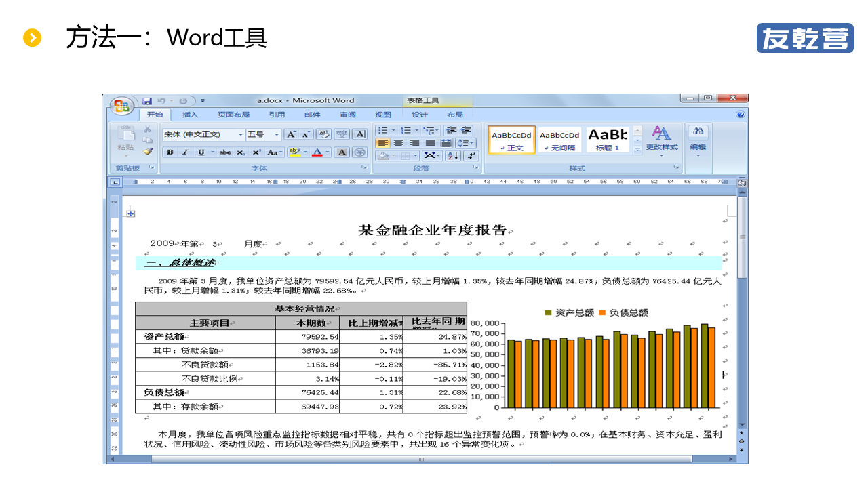Open Word Help question mark icon
The height and width of the screenshot is (488, 868).
click(x=741, y=115)
